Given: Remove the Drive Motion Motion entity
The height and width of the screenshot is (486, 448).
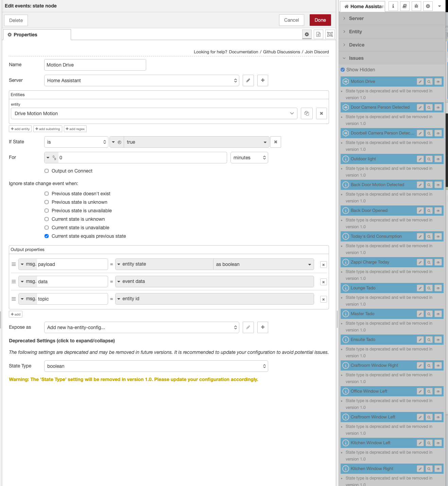Looking at the screenshot, I should 321,113.
